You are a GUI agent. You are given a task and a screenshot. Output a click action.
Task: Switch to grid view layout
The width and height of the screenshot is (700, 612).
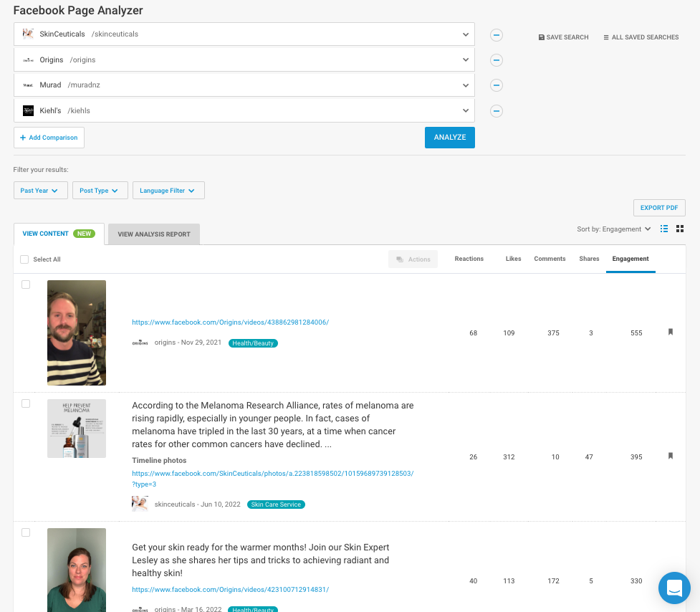(x=680, y=229)
